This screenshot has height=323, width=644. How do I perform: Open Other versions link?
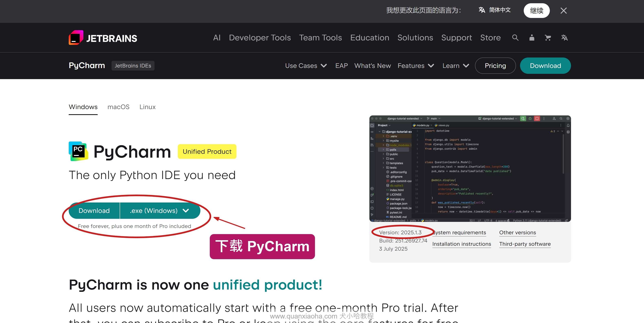[x=517, y=232]
